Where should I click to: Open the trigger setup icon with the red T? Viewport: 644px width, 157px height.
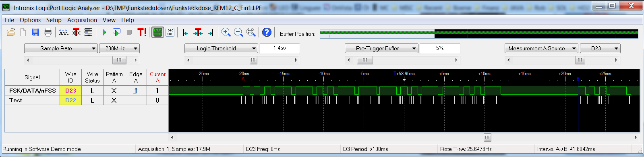[x=76, y=32]
